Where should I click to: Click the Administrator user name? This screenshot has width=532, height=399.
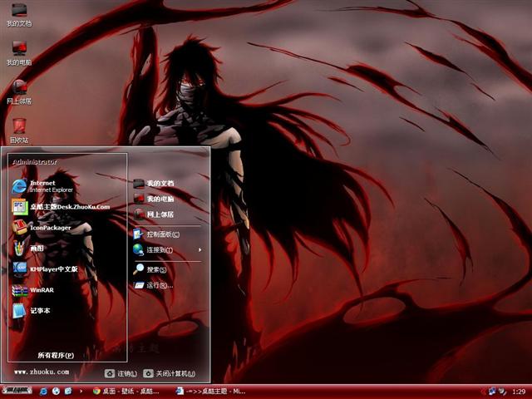35,162
